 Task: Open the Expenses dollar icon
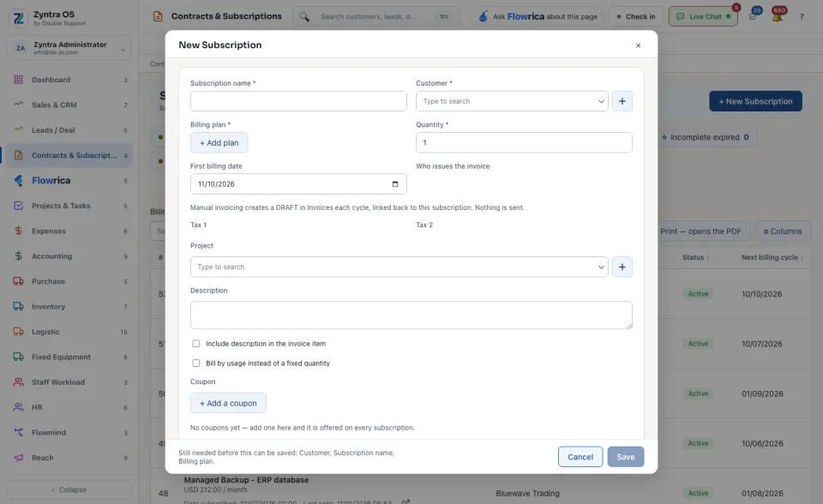(18, 231)
